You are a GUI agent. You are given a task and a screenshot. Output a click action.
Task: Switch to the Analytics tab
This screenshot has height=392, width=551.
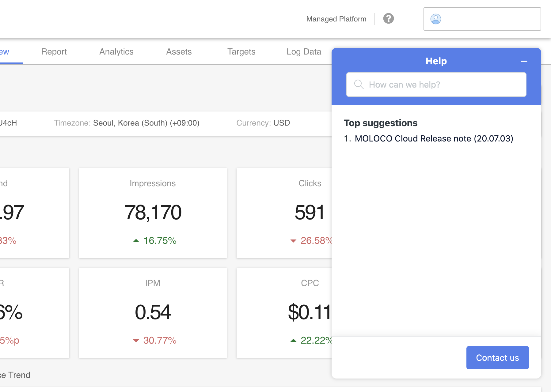(116, 52)
